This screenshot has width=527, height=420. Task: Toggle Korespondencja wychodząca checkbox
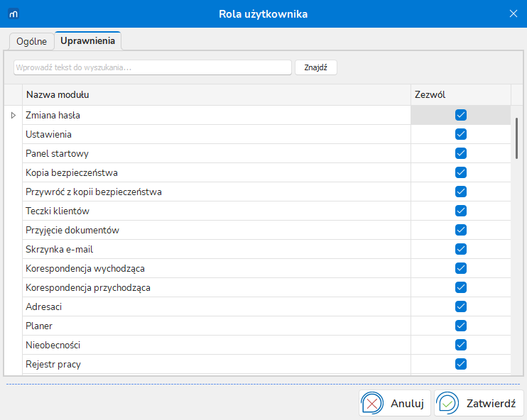(461, 268)
